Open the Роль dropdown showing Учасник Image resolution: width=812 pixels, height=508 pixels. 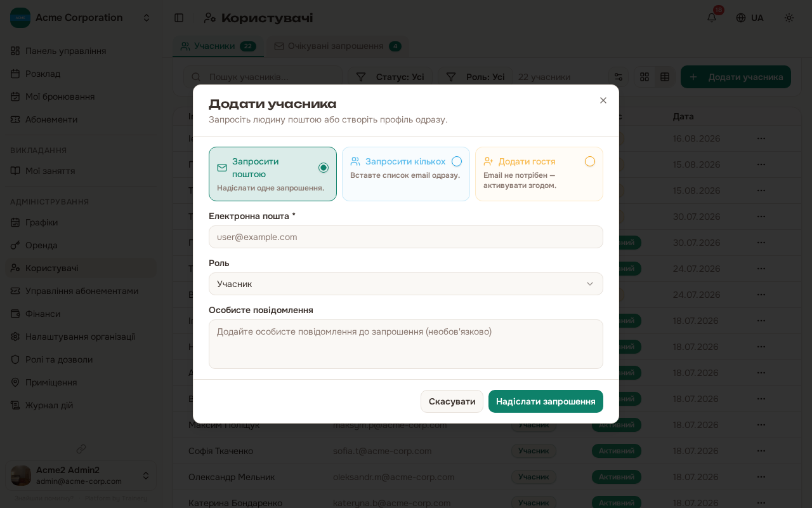click(406, 284)
